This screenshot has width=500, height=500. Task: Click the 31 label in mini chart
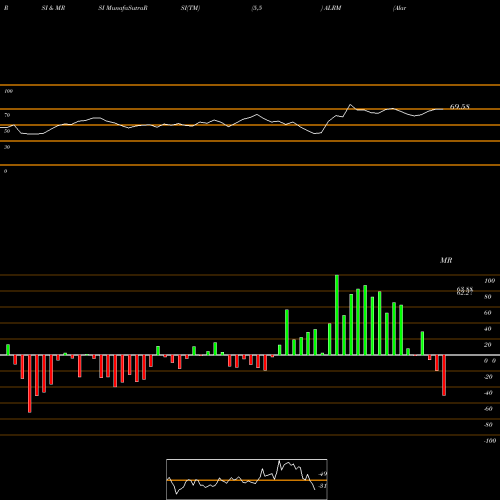(322, 486)
